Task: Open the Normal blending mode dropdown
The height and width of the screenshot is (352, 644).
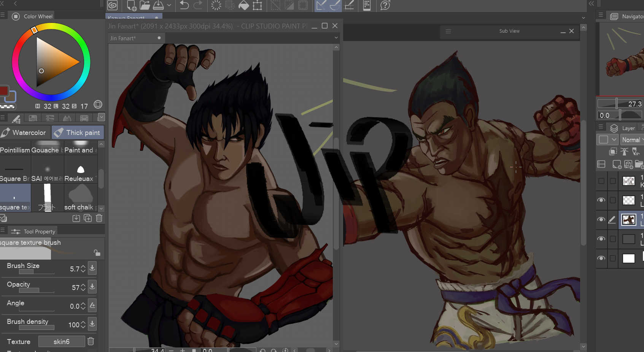Action: coord(632,140)
